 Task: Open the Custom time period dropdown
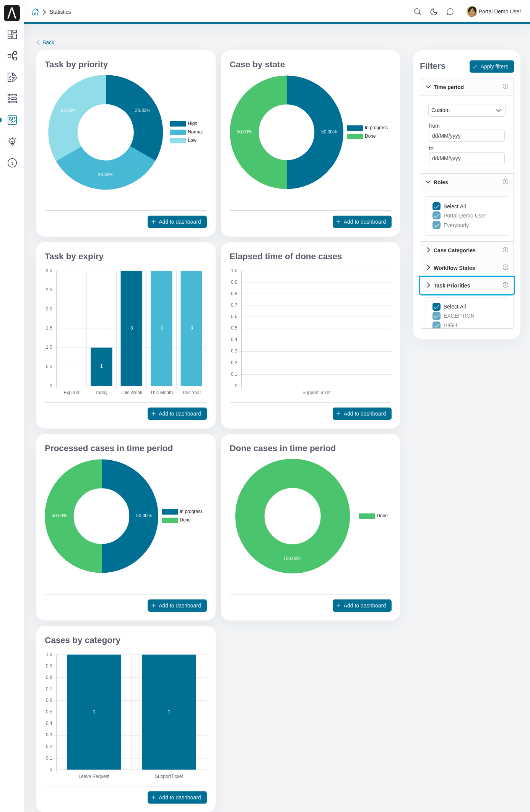467,110
